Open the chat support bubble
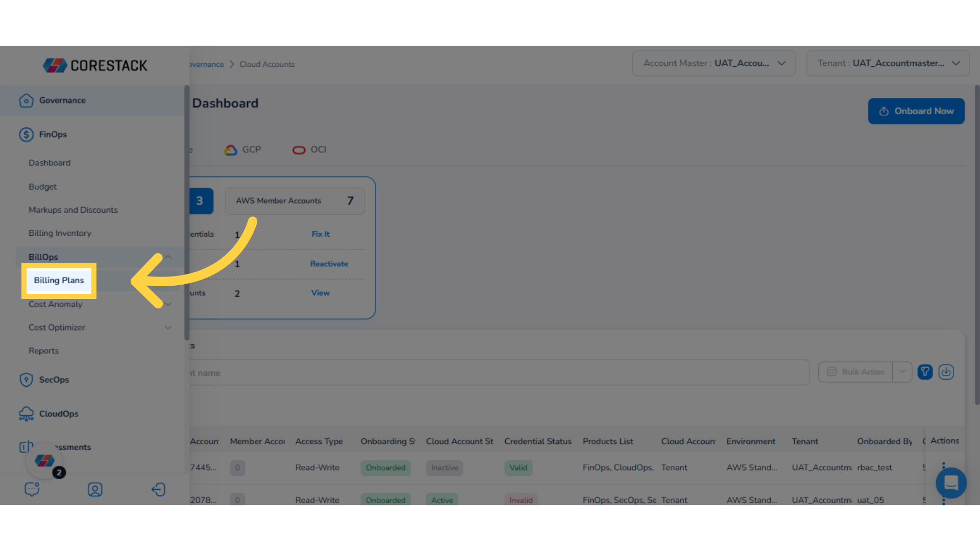This screenshot has height=551, width=980. coord(951,483)
